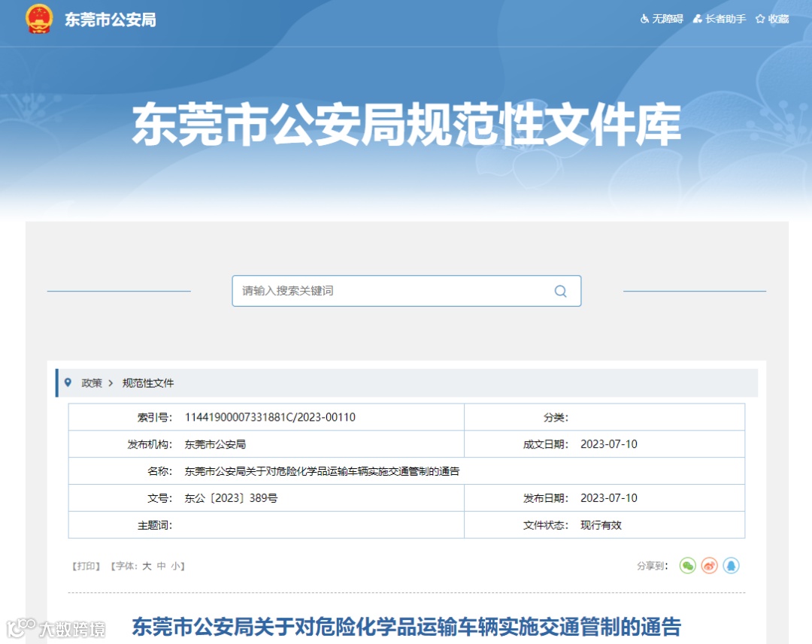The width and height of the screenshot is (812, 644).
Task: Share to Weibo via red icon
Action: point(710,566)
